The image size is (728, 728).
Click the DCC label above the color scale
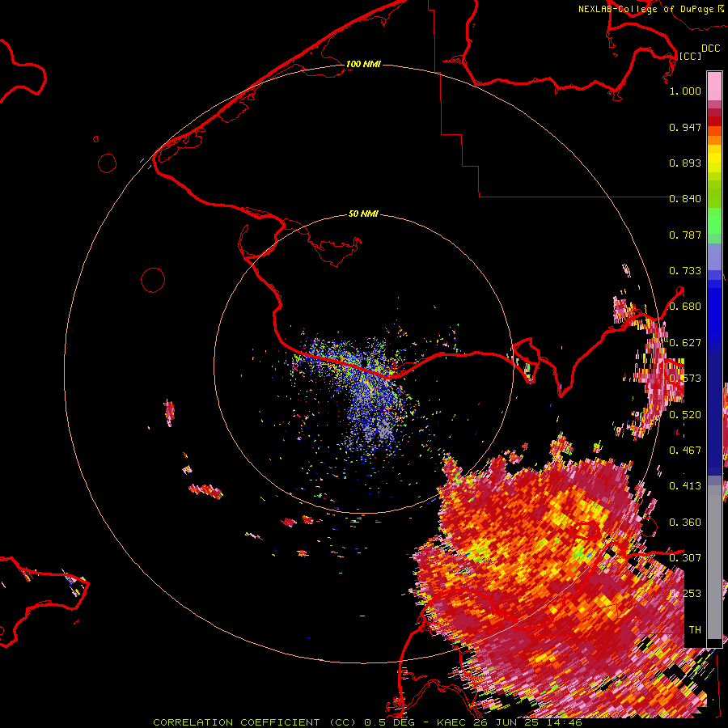pyautogui.click(x=710, y=49)
